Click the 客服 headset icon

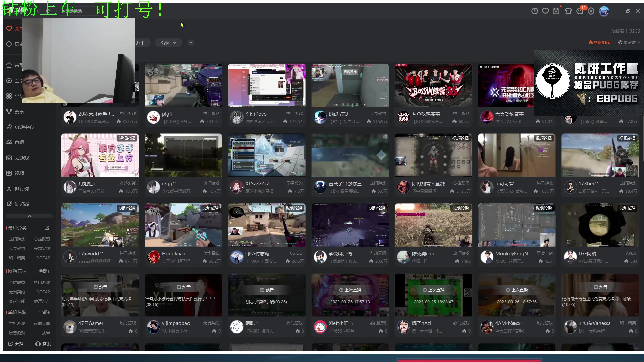(x=43, y=344)
